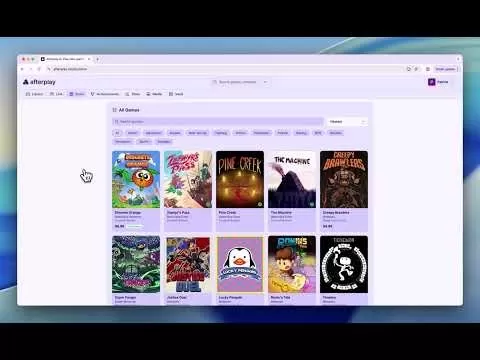480x360 pixels.
Task: Filter by Puzzle category
Action: tap(283, 133)
